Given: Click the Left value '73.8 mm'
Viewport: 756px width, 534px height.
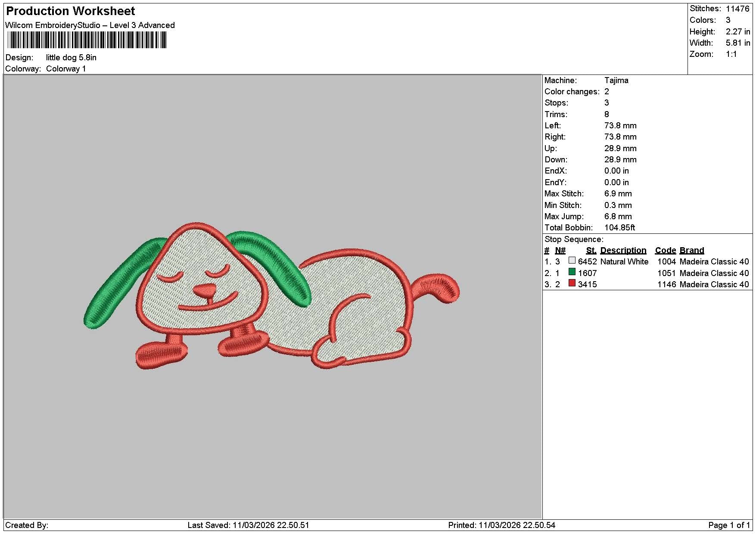Looking at the screenshot, I should tap(620, 125).
